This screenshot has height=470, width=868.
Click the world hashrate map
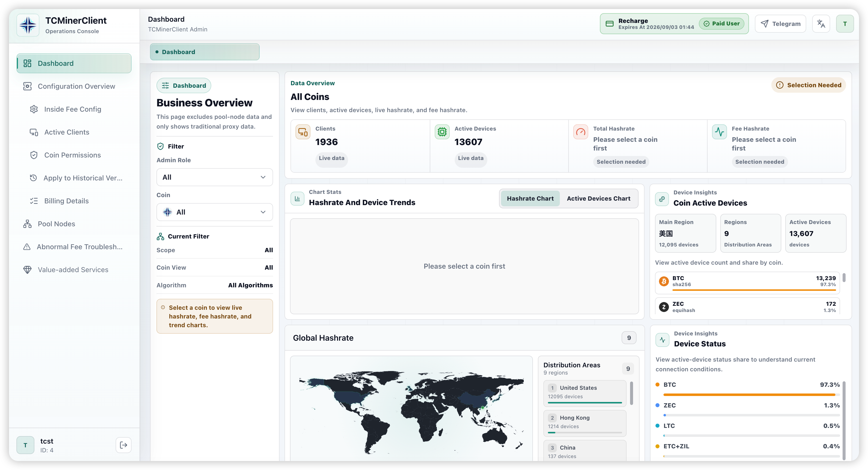(411, 409)
